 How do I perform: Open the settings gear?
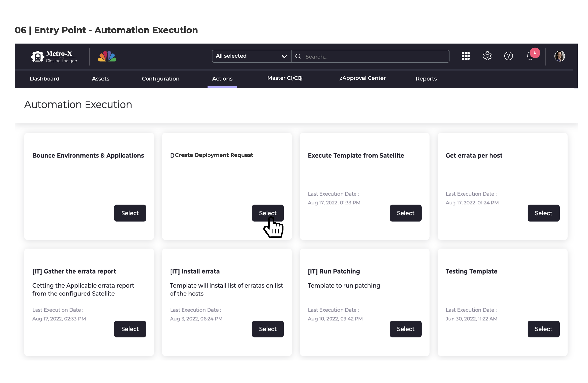(x=487, y=56)
